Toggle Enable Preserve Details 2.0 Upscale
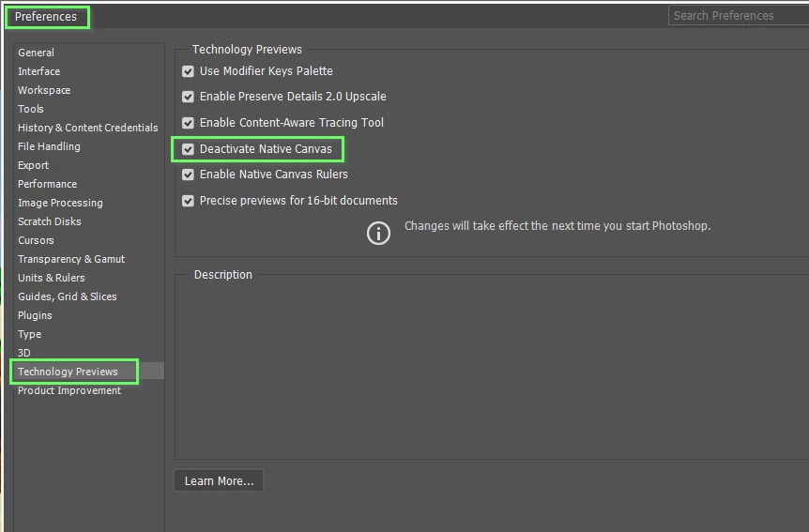Image resolution: width=809 pixels, height=532 pixels. click(x=188, y=97)
